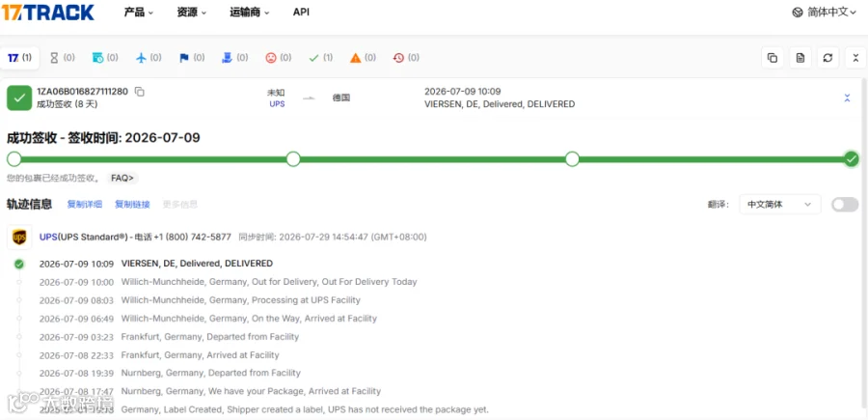The height and width of the screenshot is (420, 868).
Task: Open the UPS link in the carrier header
Action: [48, 238]
